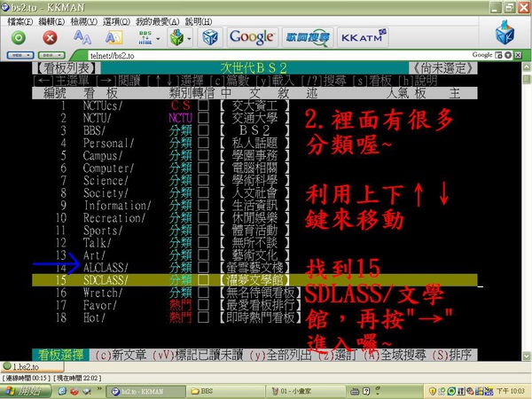532x399 pixels.
Task: Select the Sports/ board entry
Action: tap(103, 231)
